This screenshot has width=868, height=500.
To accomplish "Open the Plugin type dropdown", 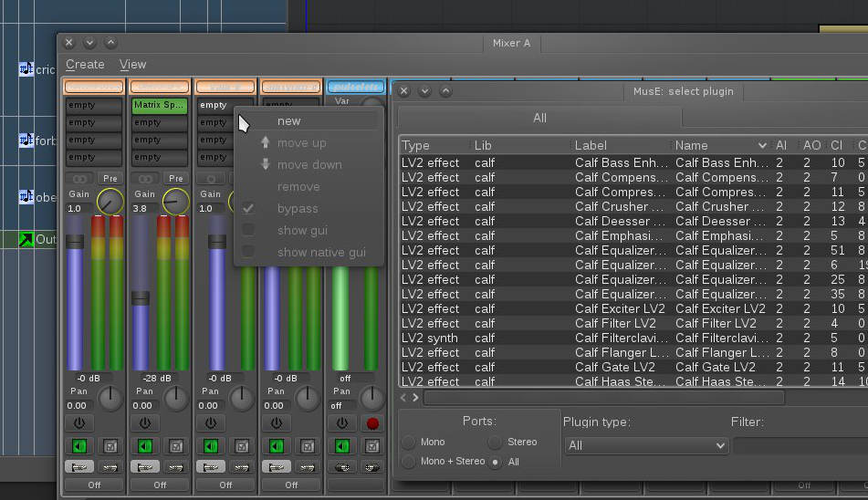I will [x=645, y=445].
